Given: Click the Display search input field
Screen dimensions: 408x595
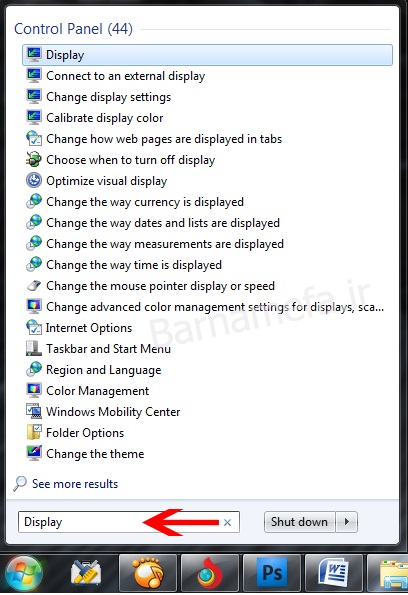Looking at the screenshot, I should 129,522.
